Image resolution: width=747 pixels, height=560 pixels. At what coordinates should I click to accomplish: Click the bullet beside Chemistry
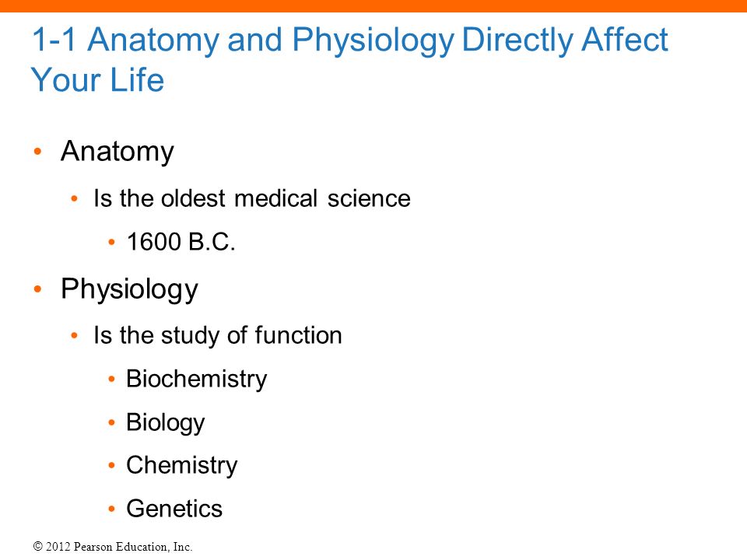click(111, 465)
